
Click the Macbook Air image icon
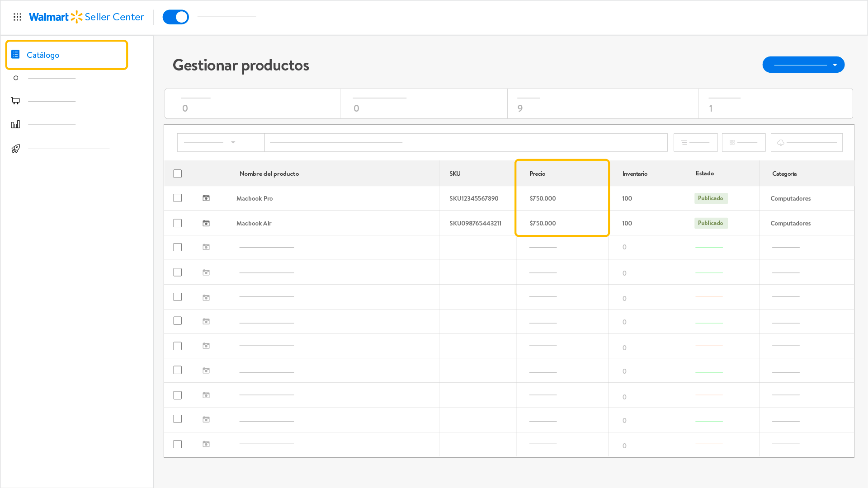206,223
